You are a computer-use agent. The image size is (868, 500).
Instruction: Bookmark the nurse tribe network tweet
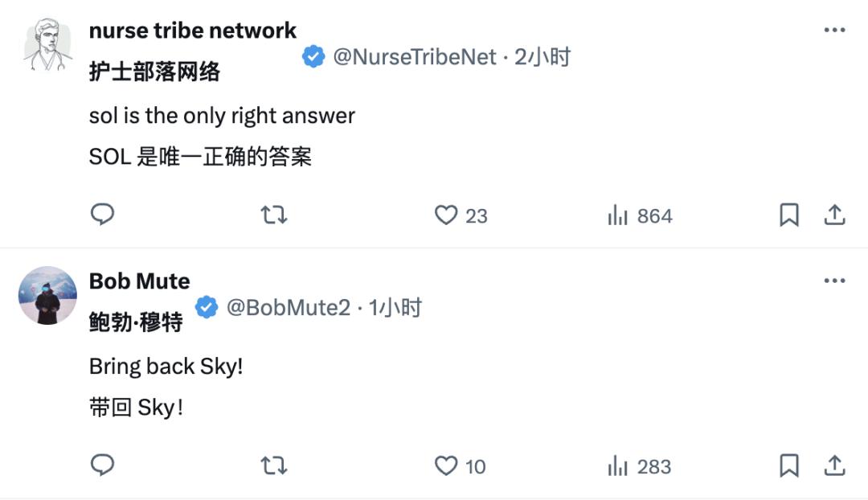[789, 215]
